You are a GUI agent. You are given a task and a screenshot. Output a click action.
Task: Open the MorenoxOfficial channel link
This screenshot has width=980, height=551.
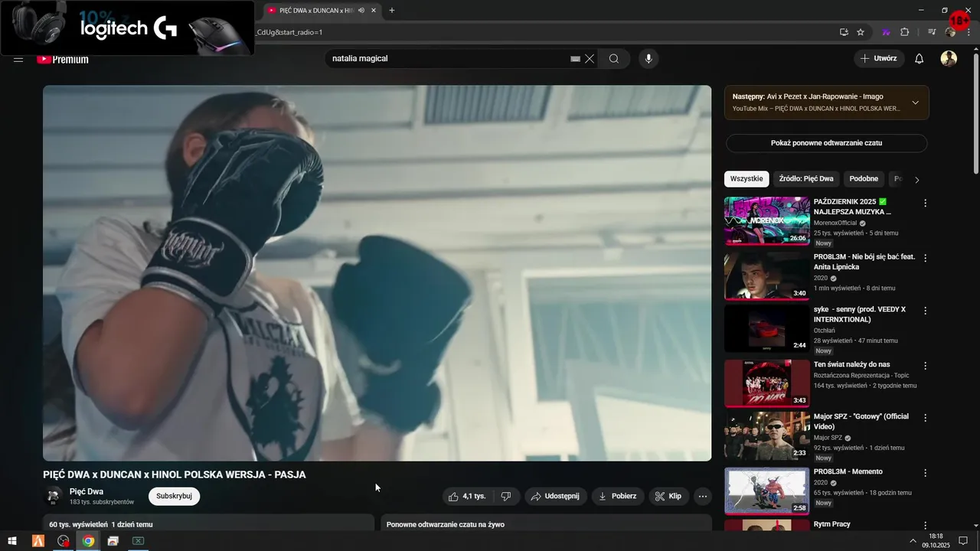point(835,223)
